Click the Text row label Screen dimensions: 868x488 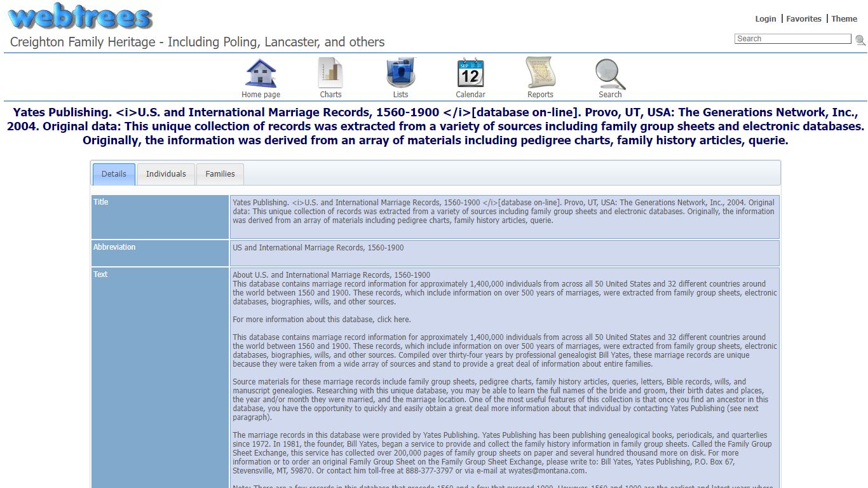[100, 274]
